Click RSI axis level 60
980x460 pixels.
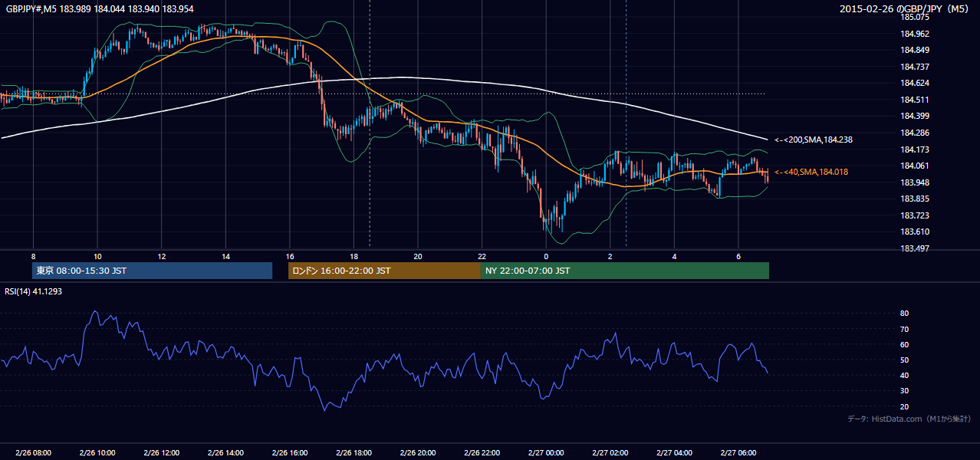point(905,344)
